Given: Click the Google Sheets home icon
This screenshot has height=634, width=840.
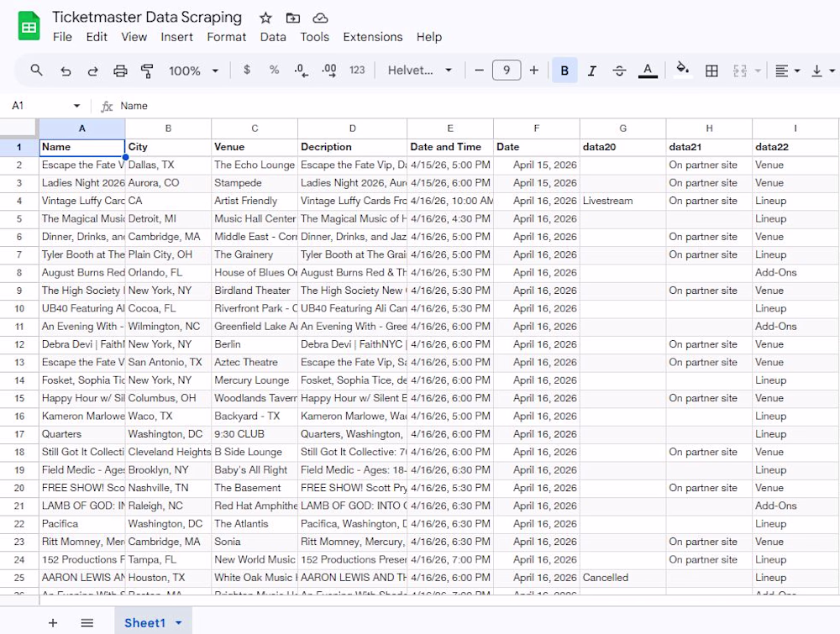Looking at the screenshot, I should (x=29, y=26).
